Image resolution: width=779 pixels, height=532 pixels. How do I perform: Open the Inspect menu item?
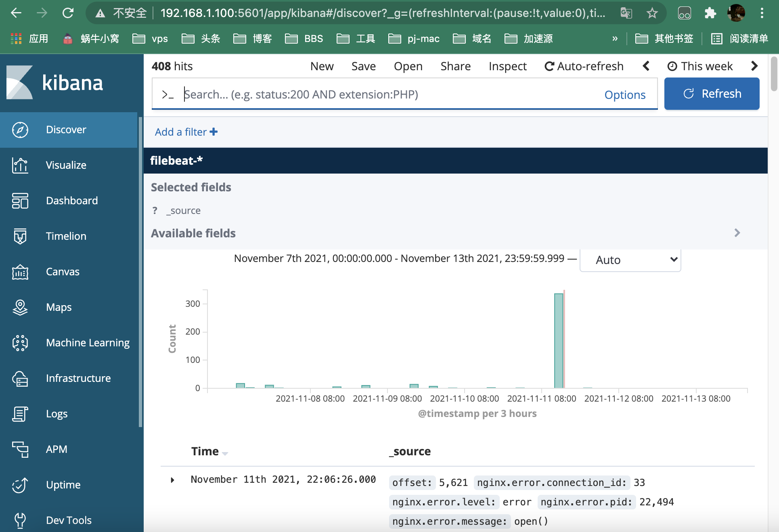(x=507, y=66)
